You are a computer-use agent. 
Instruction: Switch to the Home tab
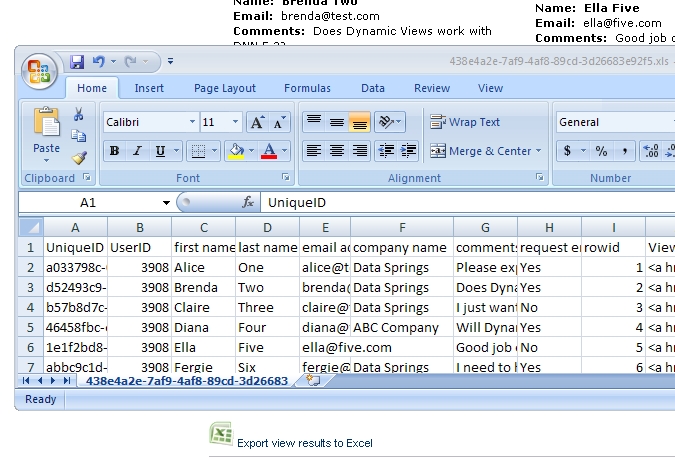pos(92,88)
